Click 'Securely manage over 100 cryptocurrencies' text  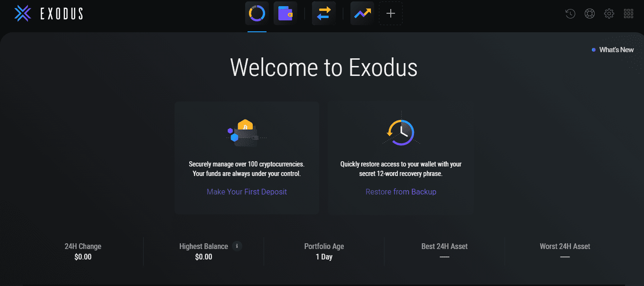click(x=247, y=164)
